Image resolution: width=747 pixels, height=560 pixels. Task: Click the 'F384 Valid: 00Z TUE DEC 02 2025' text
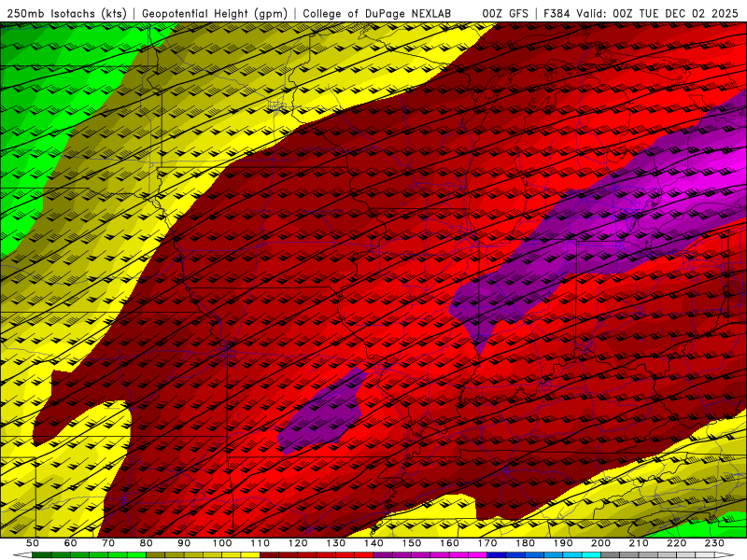[x=641, y=14]
